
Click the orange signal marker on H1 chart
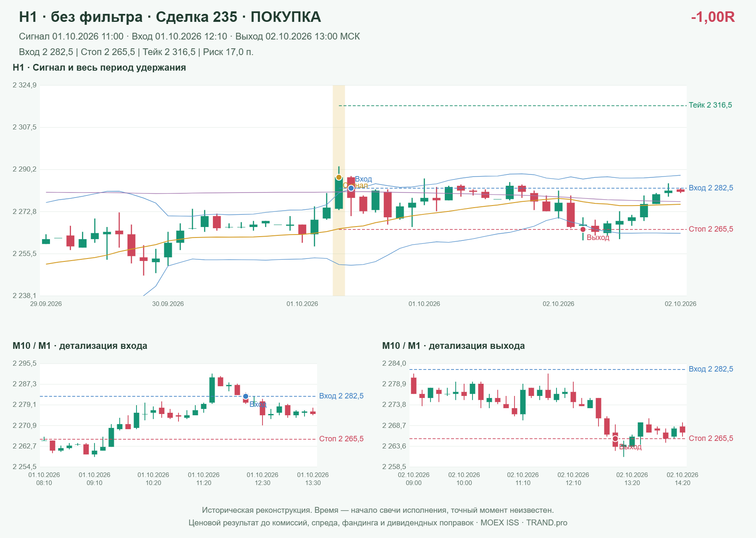[x=339, y=177]
